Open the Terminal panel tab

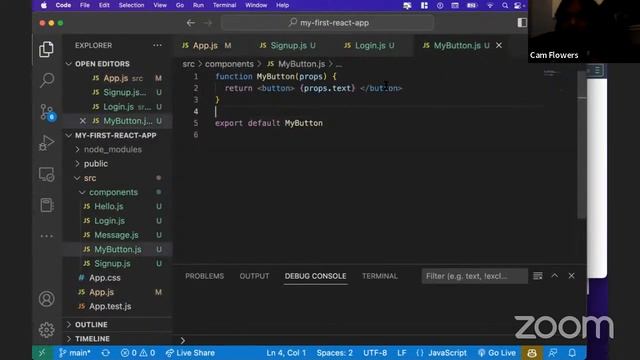pyautogui.click(x=380, y=276)
